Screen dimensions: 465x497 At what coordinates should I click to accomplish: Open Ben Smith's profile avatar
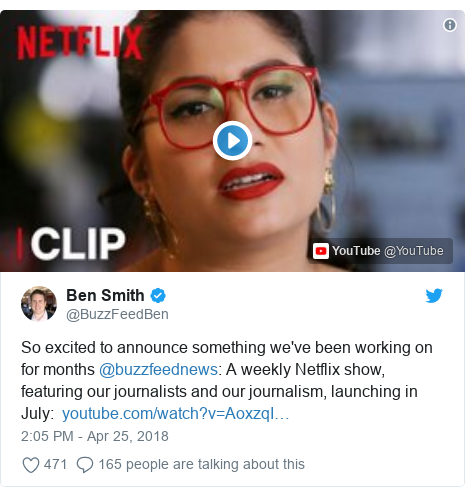pos(39,304)
